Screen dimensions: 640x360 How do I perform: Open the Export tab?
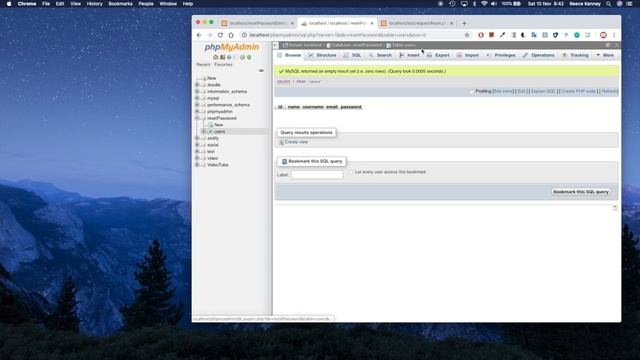pyautogui.click(x=438, y=55)
